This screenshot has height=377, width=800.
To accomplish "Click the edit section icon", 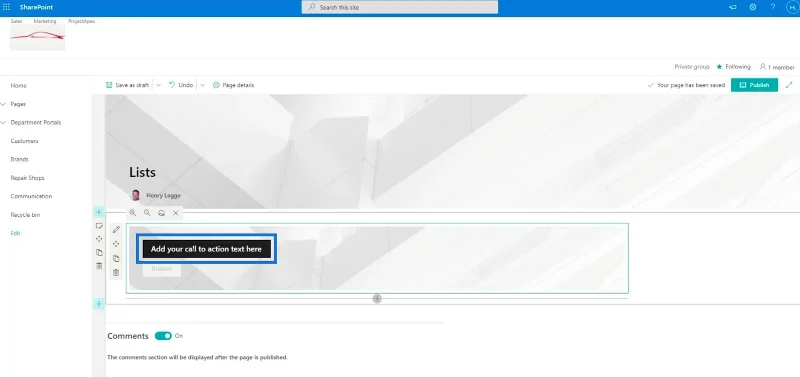I will (x=99, y=225).
